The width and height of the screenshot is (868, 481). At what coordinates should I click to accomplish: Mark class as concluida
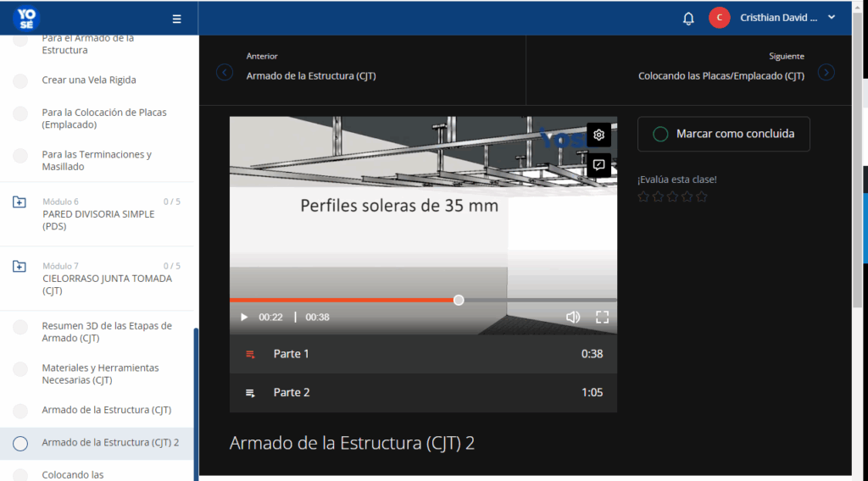click(723, 134)
